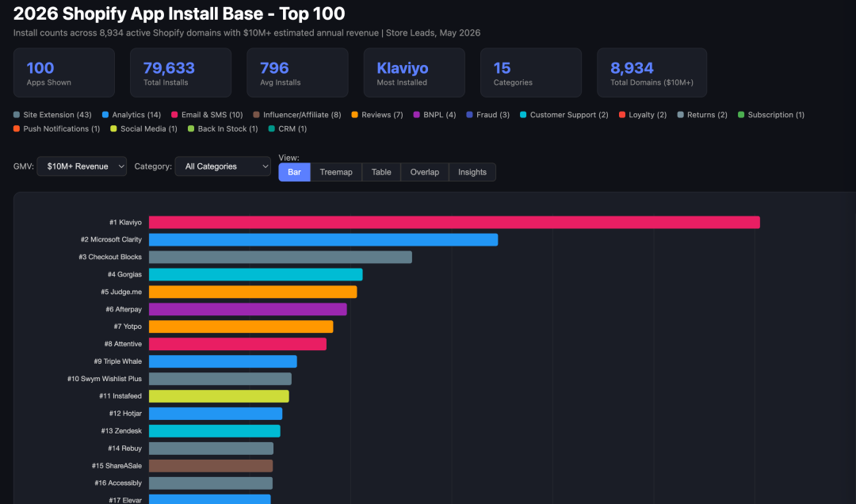Image resolution: width=856 pixels, height=504 pixels.
Task: Click the '#8 Attentive' label
Action: tap(123, 344)
